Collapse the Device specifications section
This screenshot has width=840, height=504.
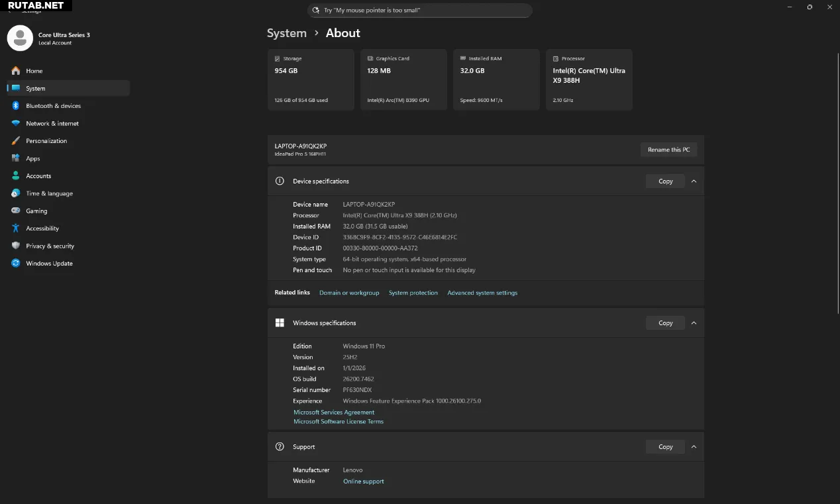[x=694, y=181]
